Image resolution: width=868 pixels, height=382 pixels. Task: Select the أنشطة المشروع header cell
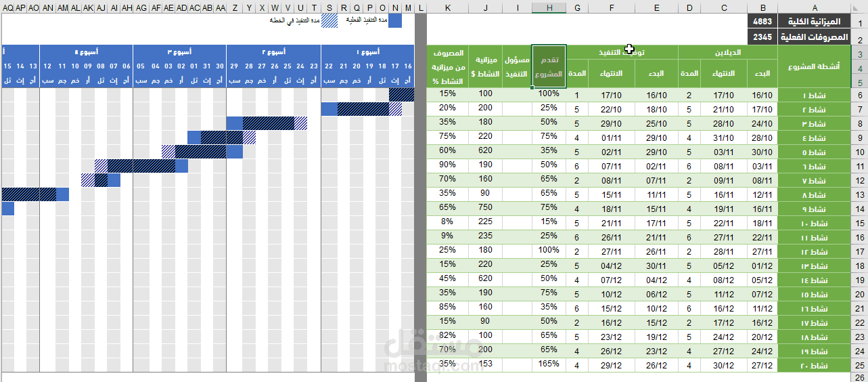point(814,66)
